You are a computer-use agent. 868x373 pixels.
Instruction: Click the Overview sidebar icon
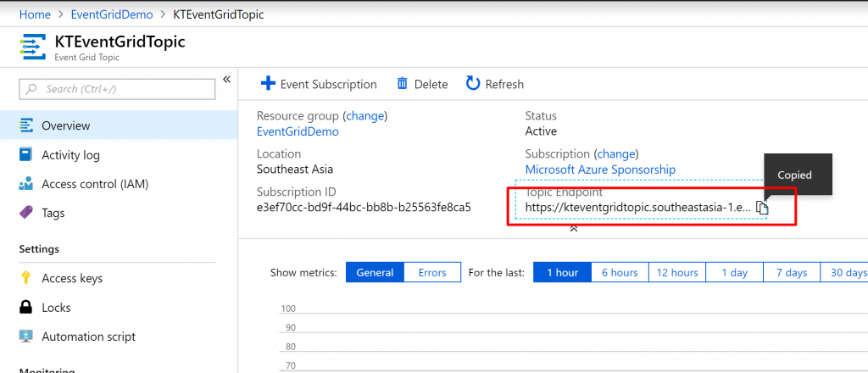25,125
